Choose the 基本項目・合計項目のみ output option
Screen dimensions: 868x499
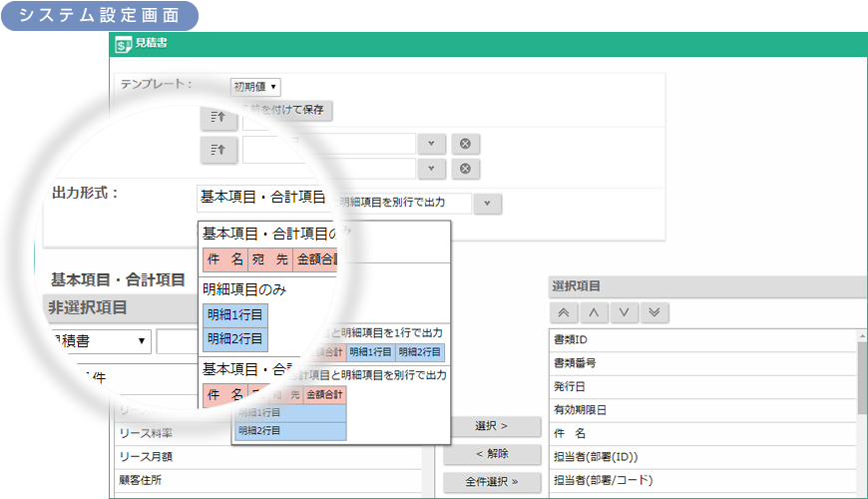tap(267, 234)
